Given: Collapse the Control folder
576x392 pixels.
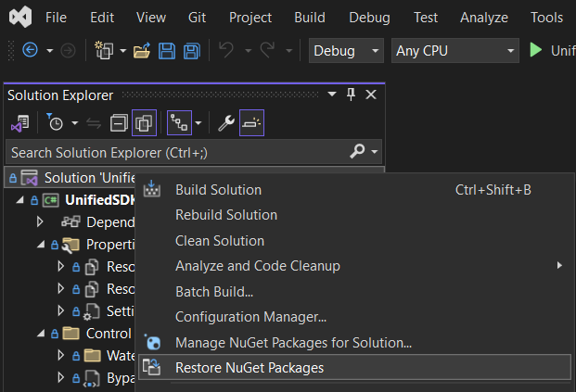Looking at the screenshot, I should [41, 334].
